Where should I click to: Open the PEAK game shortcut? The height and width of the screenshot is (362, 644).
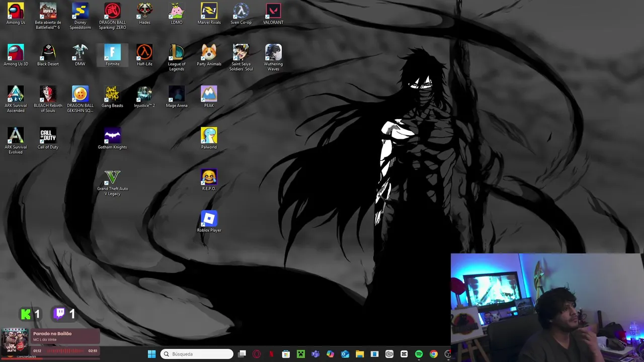[209, 97]
